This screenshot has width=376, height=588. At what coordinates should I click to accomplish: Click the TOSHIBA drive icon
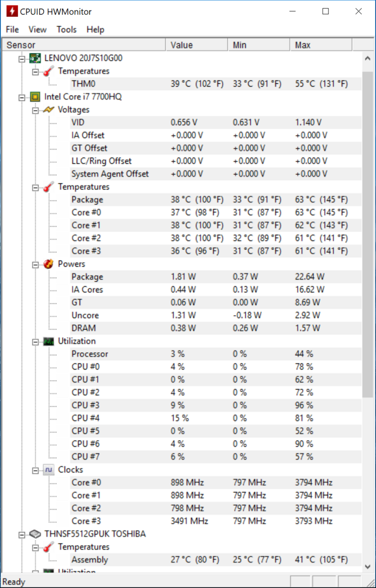pos(35,534)
